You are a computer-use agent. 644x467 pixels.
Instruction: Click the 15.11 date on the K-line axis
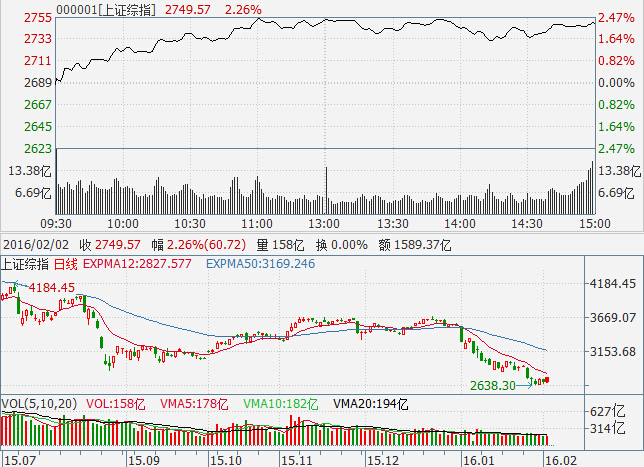tap(293, 460)
